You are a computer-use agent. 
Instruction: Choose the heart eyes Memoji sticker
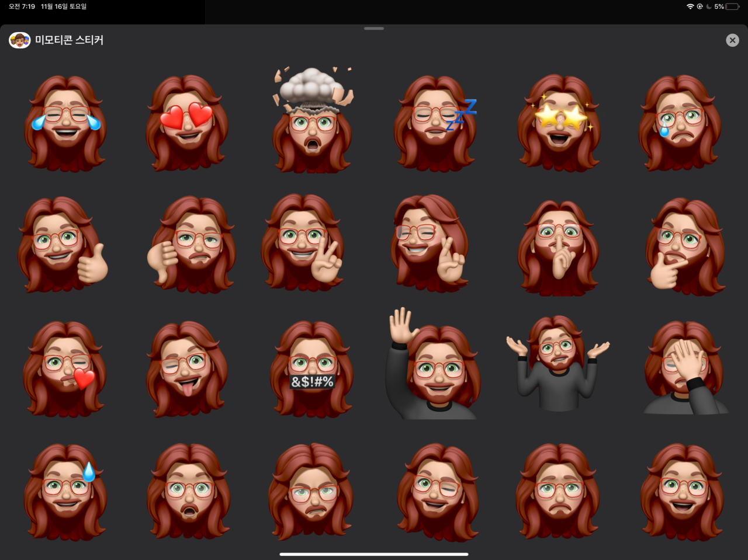point(187,123)
